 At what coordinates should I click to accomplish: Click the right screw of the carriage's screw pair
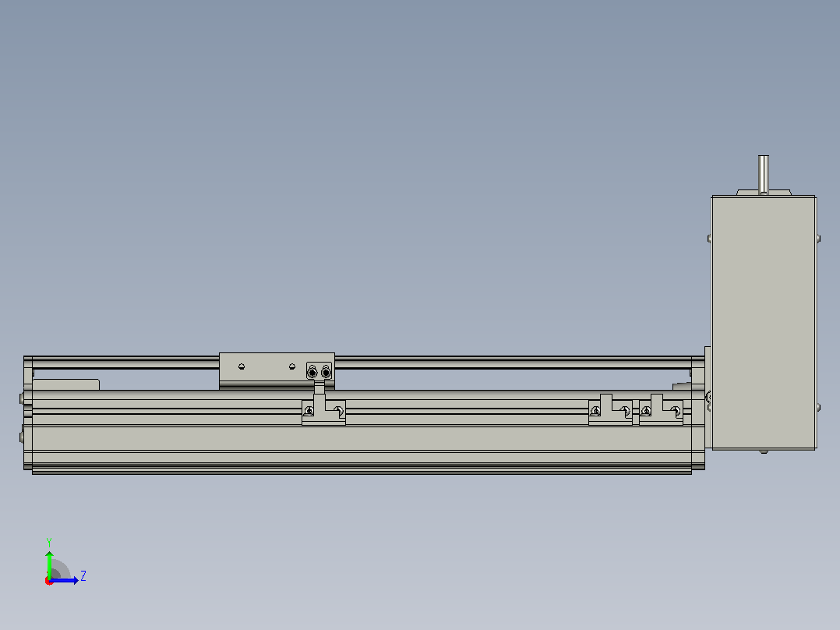(326, 372)
